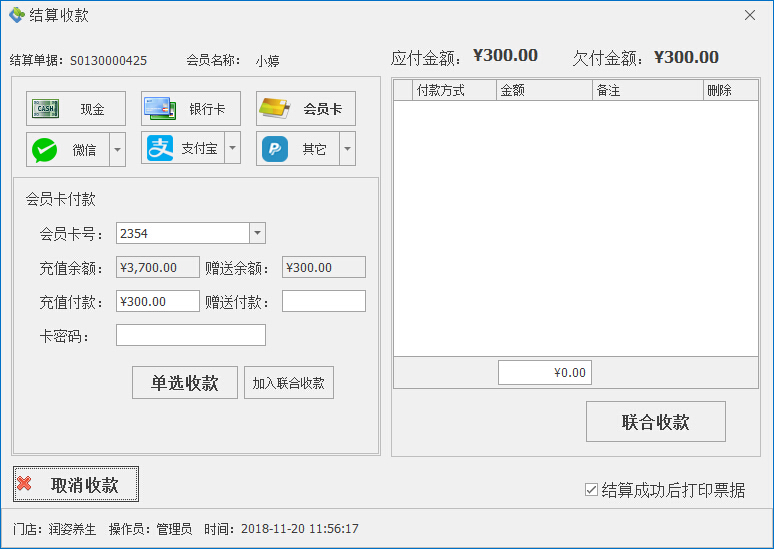Toggle print receipt after settlement checkbox

(x=592, y=490)
